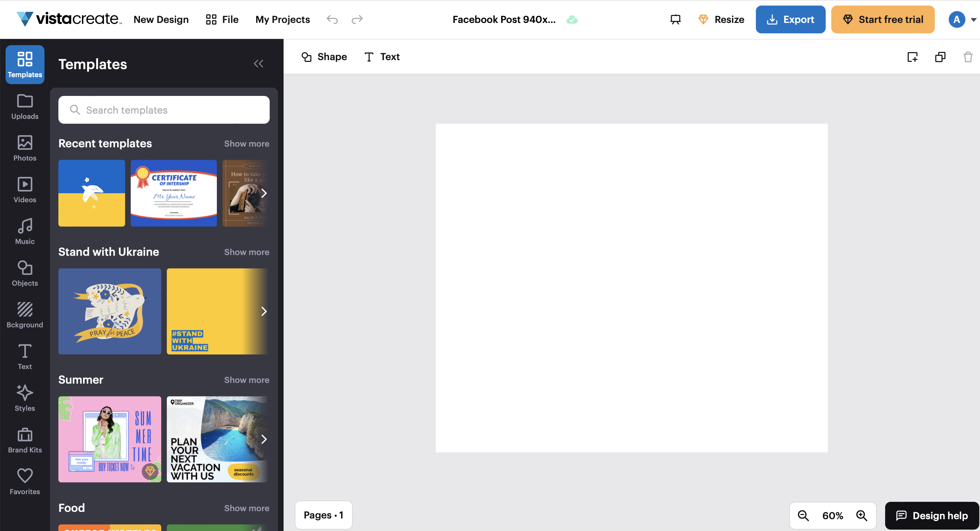Duplicate page using the copy icon
This screenshot has width=980, height=531.
940,57
